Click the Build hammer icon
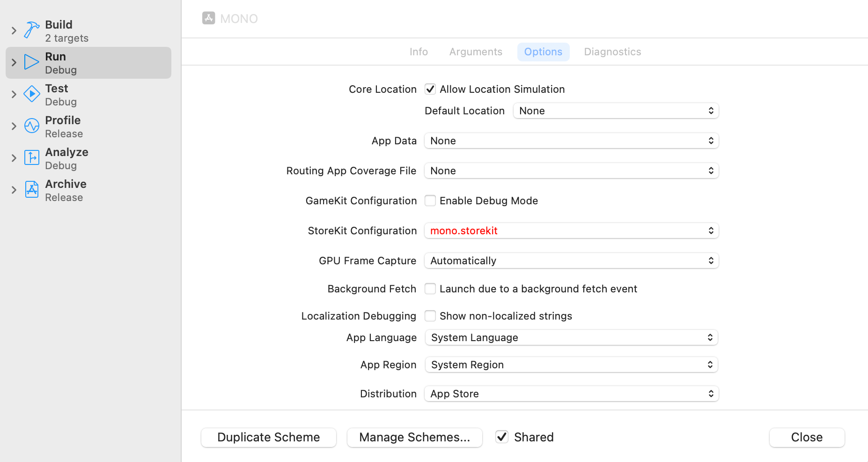 (x=31, y=30)
